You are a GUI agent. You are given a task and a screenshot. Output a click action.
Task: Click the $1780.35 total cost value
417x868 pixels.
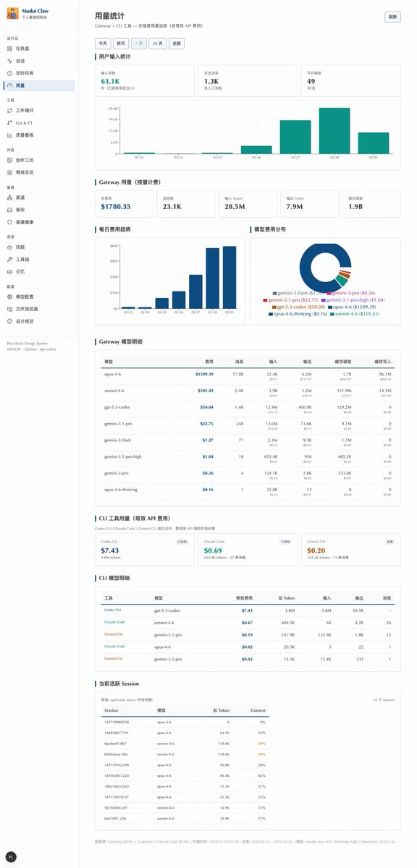coord(116,207)
